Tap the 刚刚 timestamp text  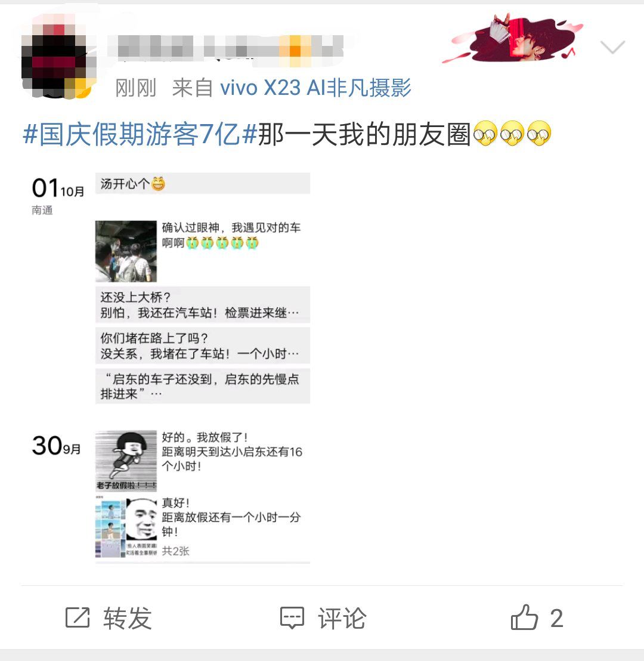pyautogui.click(x=136, y=88)
